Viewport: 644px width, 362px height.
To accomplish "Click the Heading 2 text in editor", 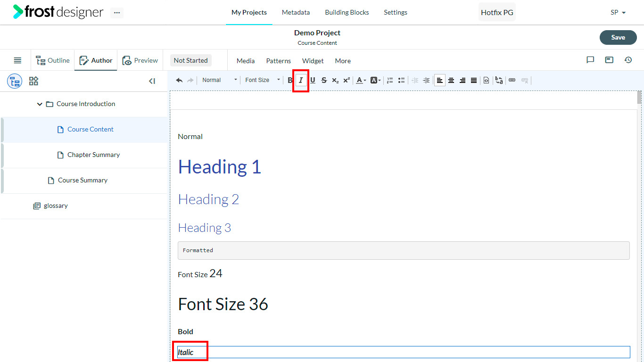I will tap(208, 199).
